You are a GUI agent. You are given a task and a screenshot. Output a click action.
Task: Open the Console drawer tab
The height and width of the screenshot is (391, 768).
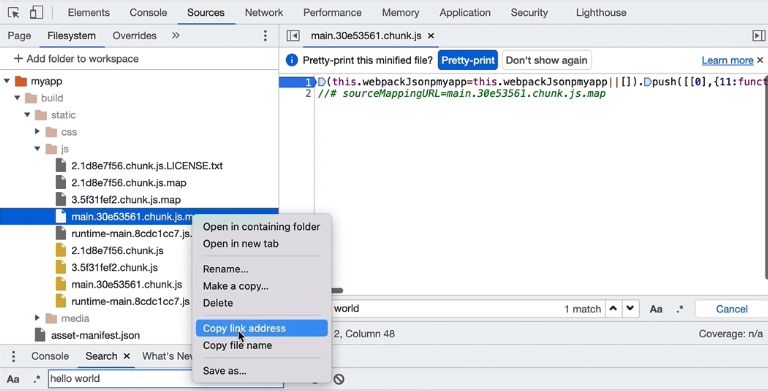50,356
